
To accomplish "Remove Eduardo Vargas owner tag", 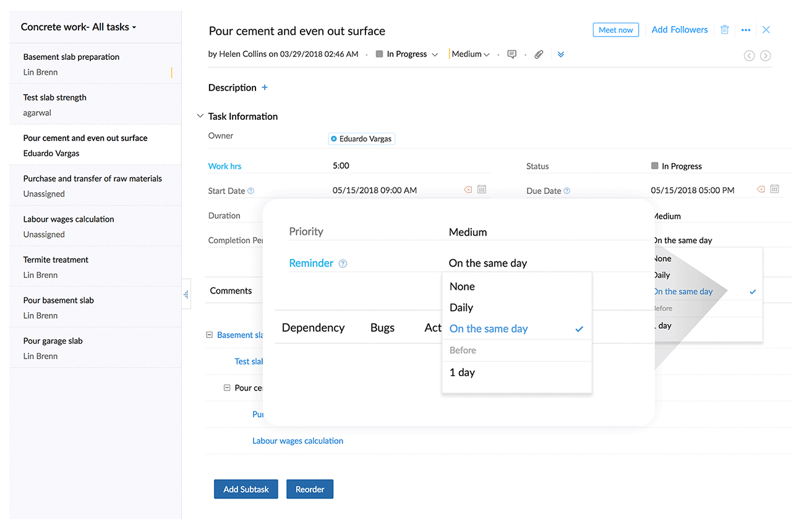I will pyautogui.click(x=334, y=139).
